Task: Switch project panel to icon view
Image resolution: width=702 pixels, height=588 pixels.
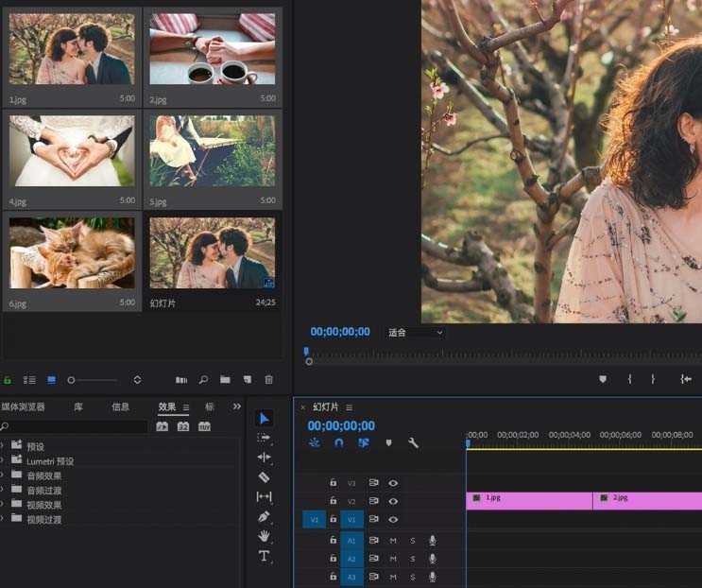Action: click(x=51, y=380)
